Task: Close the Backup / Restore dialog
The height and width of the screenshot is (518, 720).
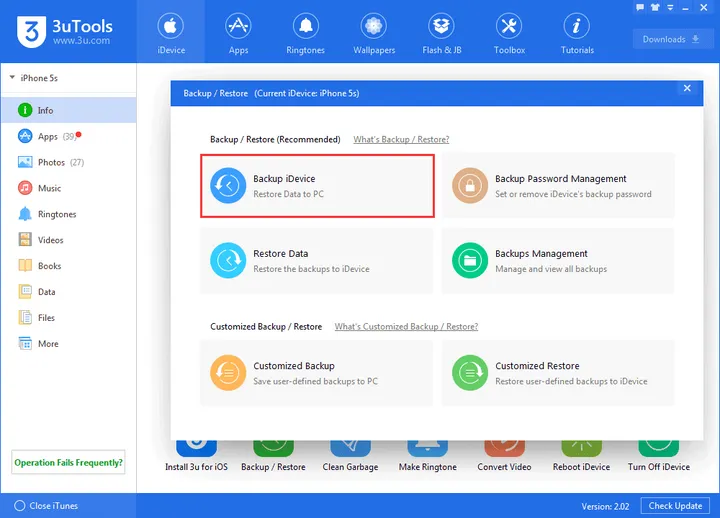Action: pos(686,89)
